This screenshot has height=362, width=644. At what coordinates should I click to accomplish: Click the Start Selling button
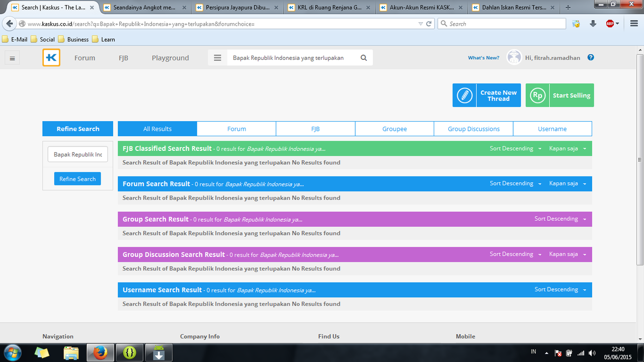pos(559,95)
